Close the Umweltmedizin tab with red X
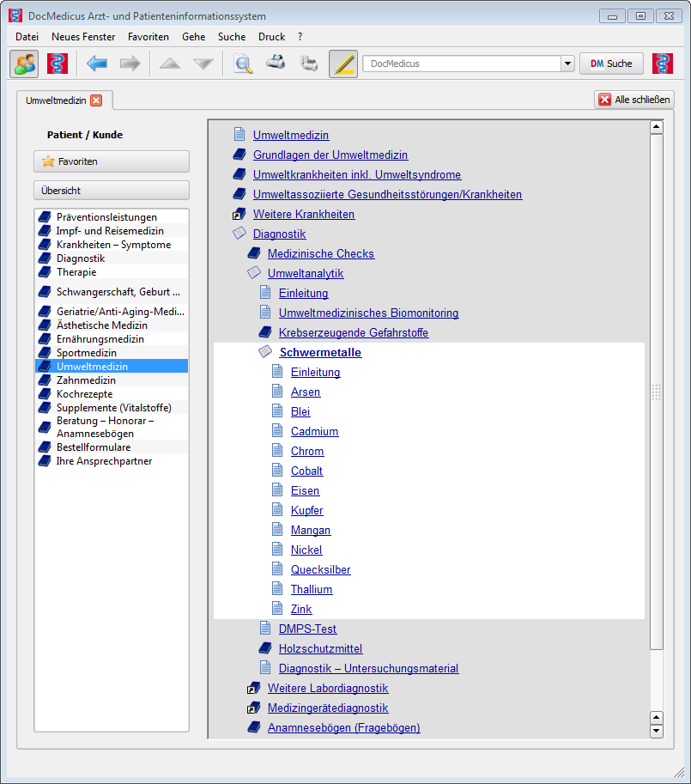This screenshot has width=691, height=784. pos(96,100)
